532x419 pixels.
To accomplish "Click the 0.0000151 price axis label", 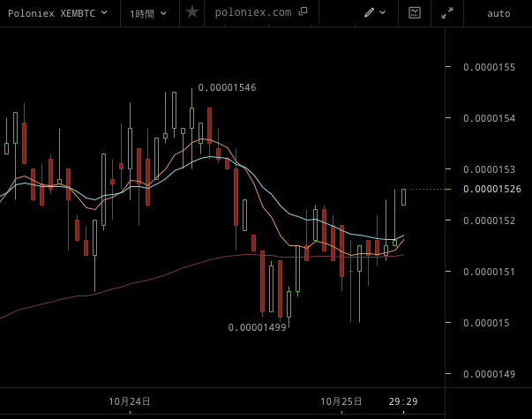I will (x=489, y=272).
